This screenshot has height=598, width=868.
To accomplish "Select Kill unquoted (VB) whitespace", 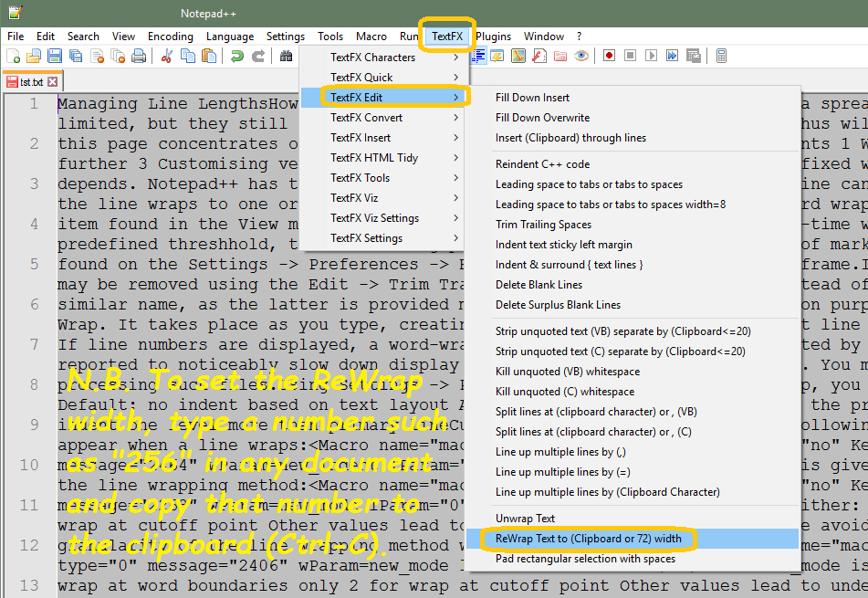I will (x=633, y=372).
